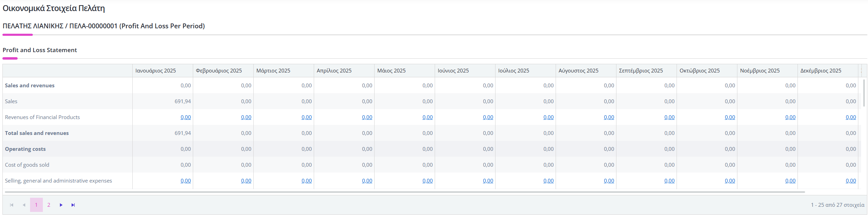Select the Profit and Loss Statement tab

point(40,50)
